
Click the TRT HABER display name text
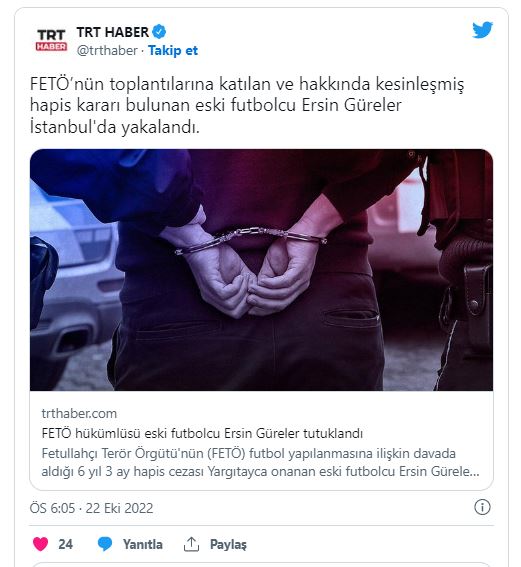(x=112, y=32)
